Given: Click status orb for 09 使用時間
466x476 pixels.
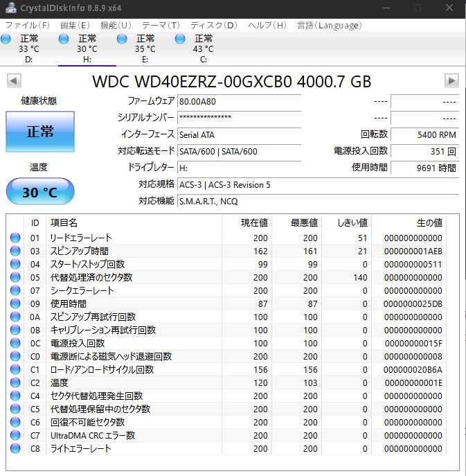Looking at the screenshot, I should 15,303.
